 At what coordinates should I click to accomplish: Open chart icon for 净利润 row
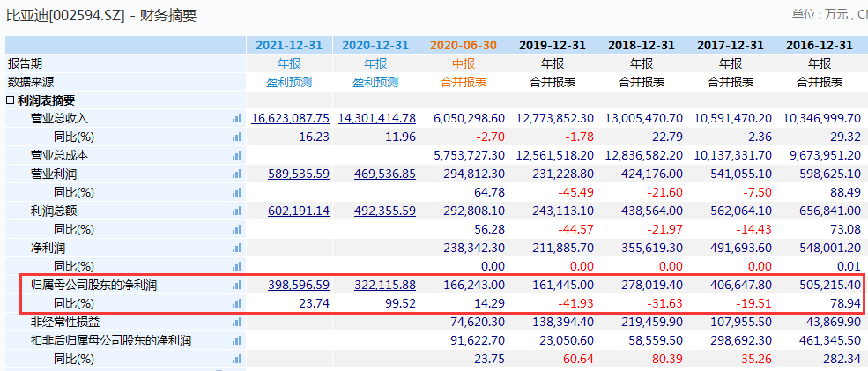(237, 249)
